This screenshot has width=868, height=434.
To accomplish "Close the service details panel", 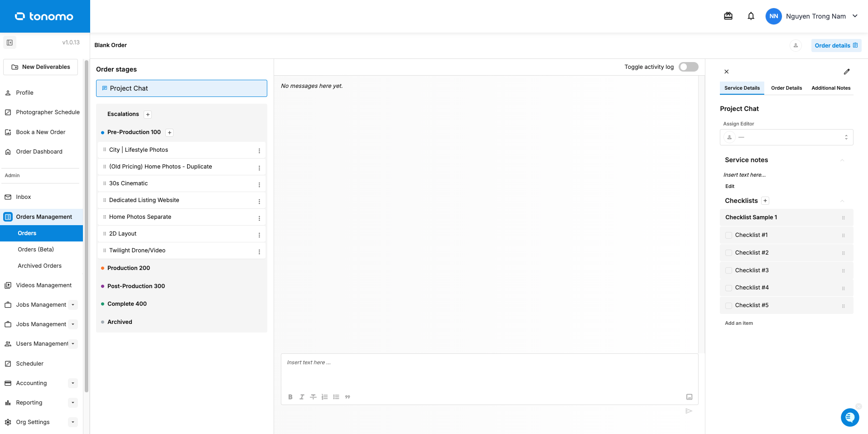I will pyautogui.click(x=726, y=72).
